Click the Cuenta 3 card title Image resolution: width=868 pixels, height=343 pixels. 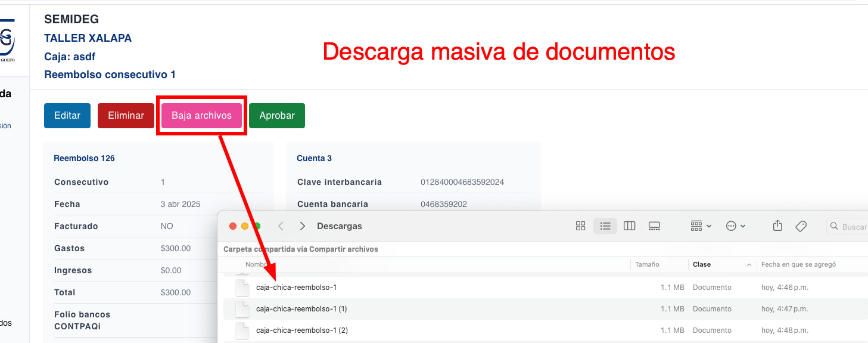[x=314, y=158]
